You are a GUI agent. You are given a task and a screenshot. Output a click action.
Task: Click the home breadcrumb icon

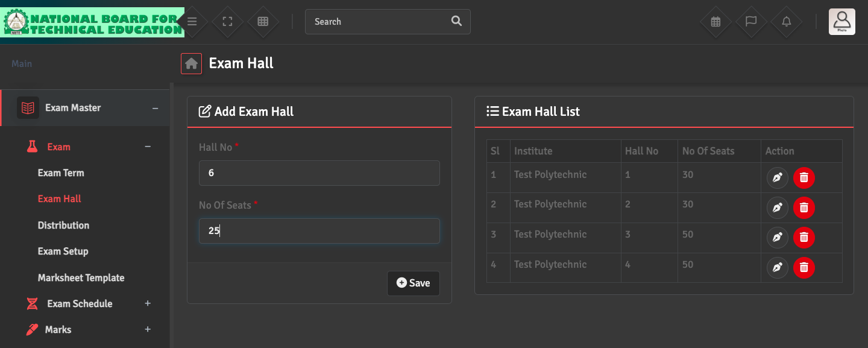point(192,63)
